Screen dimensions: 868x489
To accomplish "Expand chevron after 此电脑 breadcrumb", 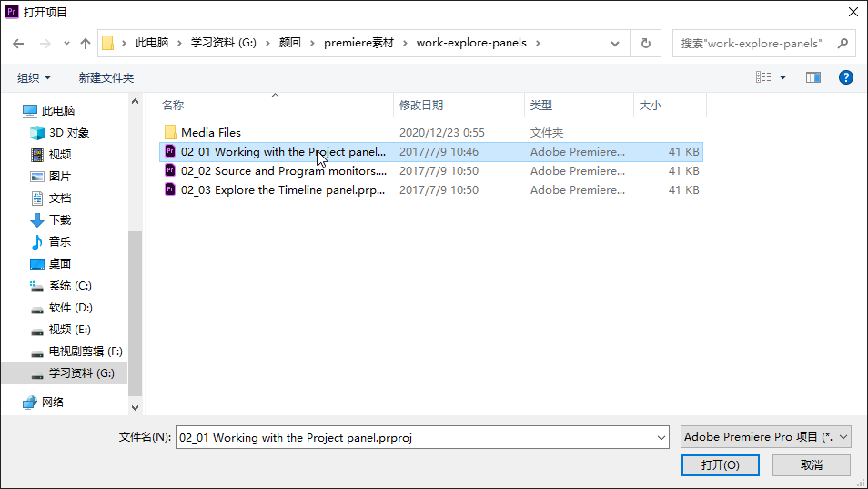I will [x=179, y=43].
